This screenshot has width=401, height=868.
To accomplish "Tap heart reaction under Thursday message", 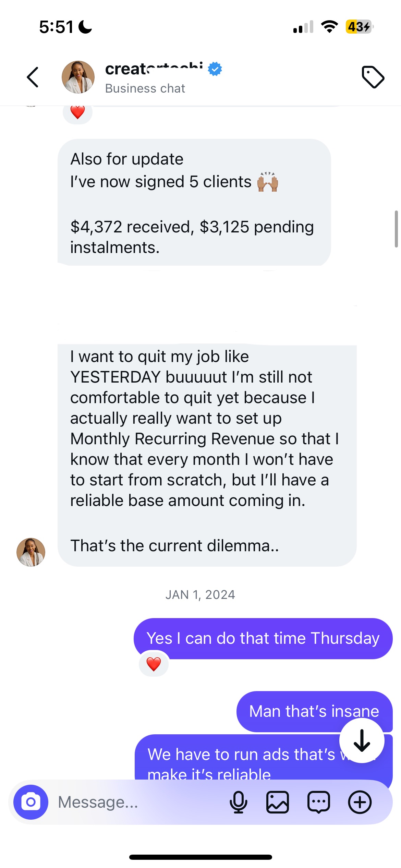I will pos(154,664).
